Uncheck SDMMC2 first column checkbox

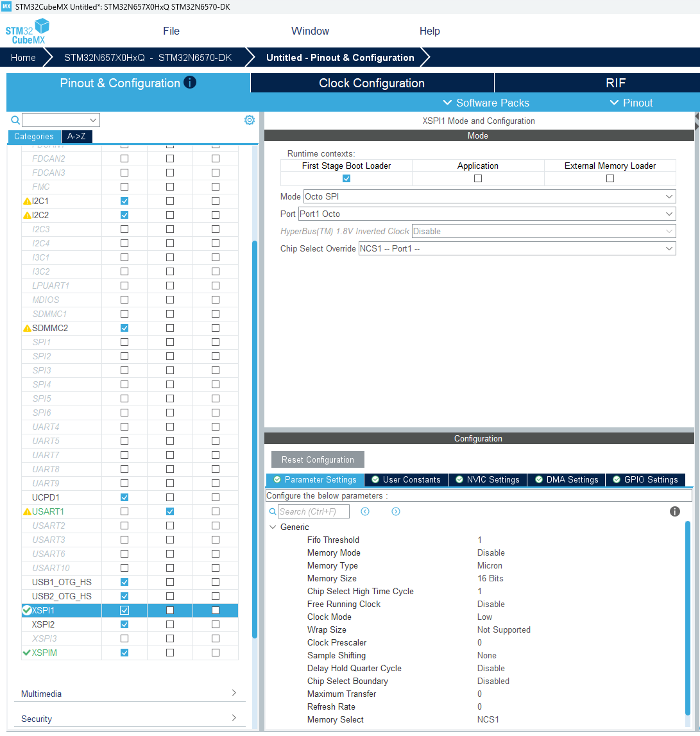[124, 328]
